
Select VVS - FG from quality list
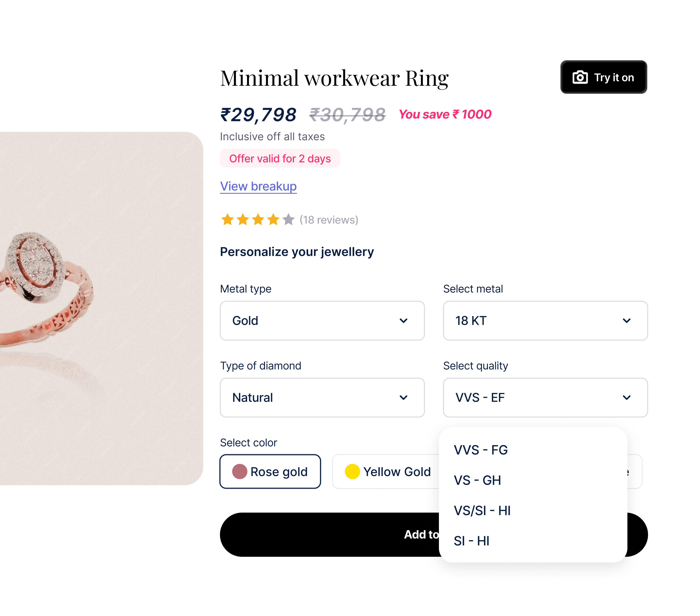481,450
